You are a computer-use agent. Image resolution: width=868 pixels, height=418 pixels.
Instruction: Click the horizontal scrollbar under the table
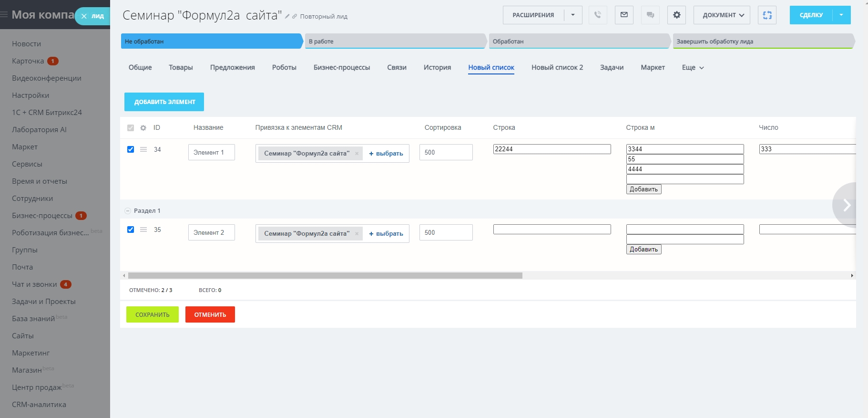coord(325,276)
